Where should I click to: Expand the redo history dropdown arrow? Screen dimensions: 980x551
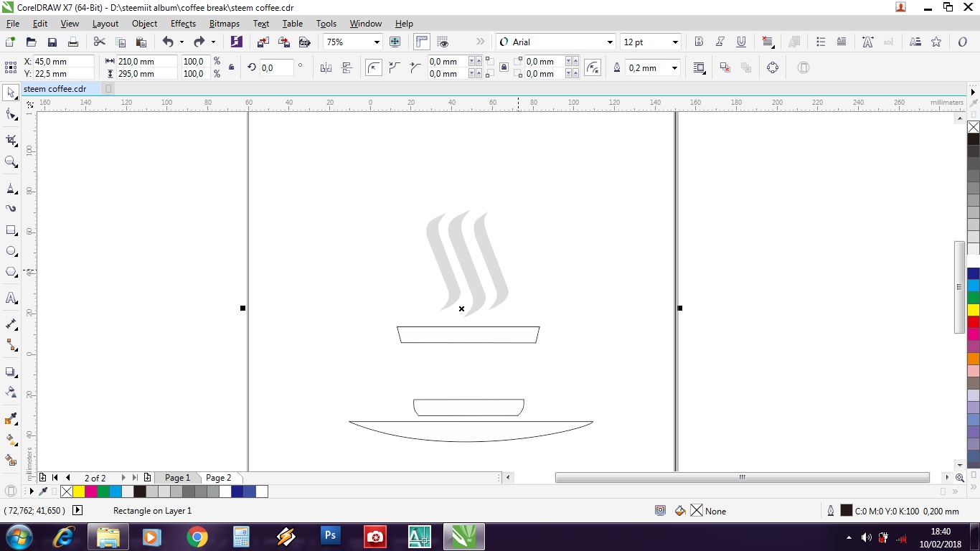point(213,42)
